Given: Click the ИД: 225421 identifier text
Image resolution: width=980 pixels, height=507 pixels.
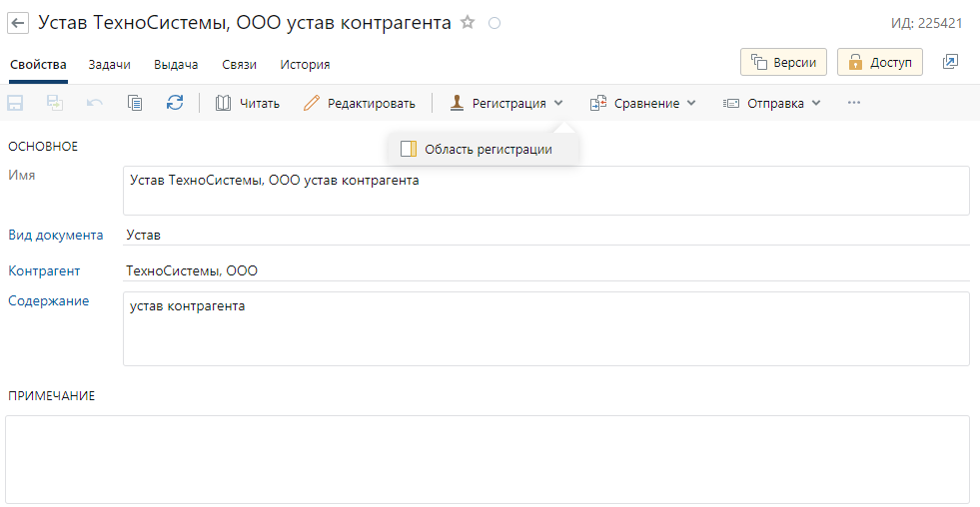Looking at the screenshot, I should coord(926,24).
